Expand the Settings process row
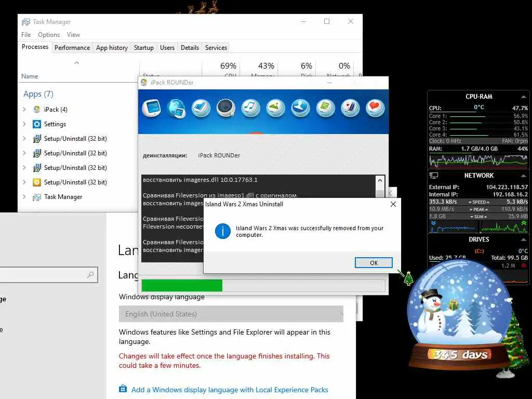Viewport: 532px width, 399px height. pyautogui.click(x=24, y=124)
